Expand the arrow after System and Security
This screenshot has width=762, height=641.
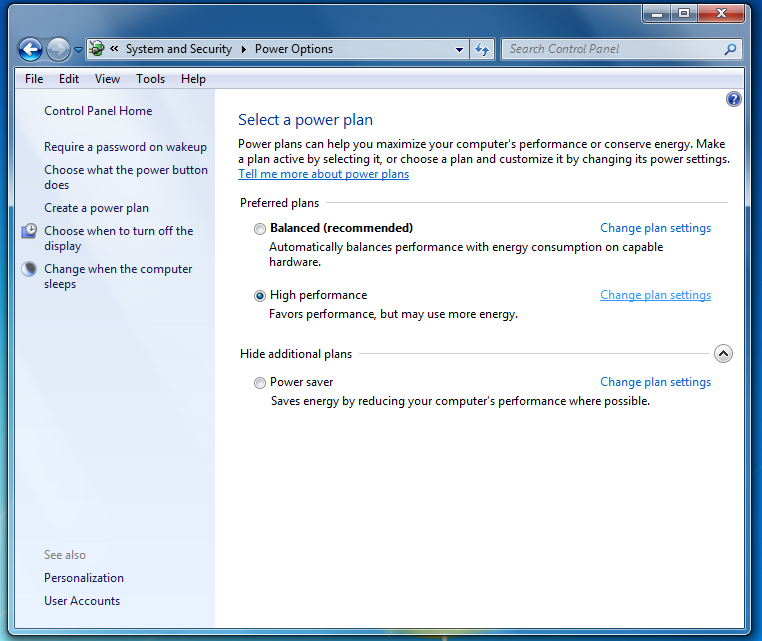pyautogui.click(x=243, y=49)
